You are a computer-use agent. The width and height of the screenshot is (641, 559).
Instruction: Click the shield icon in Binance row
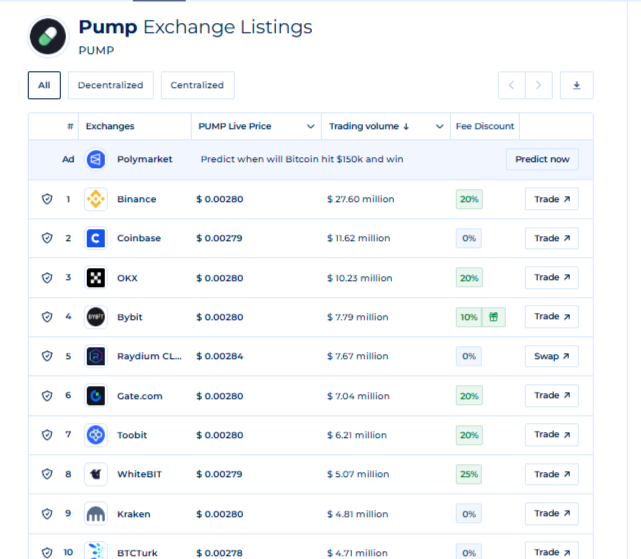[47, 199]
